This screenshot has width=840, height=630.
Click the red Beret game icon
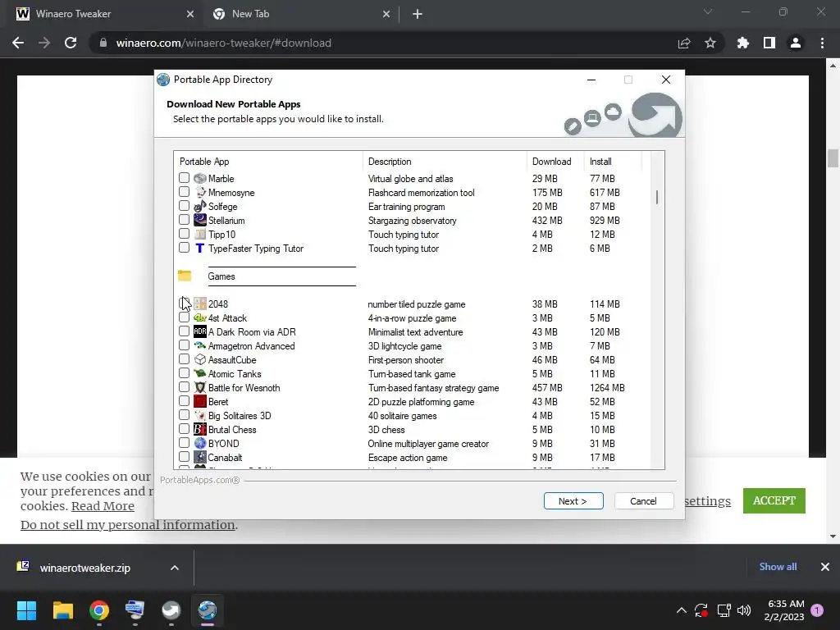point(200,401)
